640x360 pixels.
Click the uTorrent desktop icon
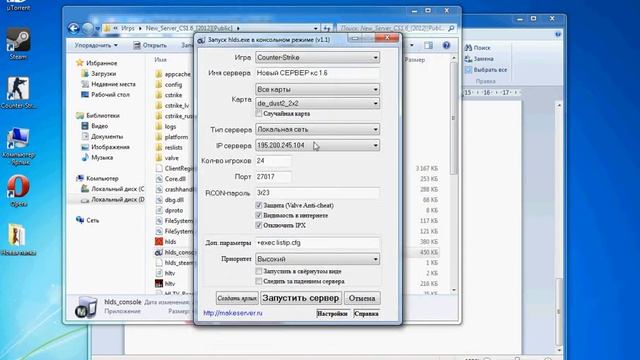pyautogui.click(x=18, y=6)
